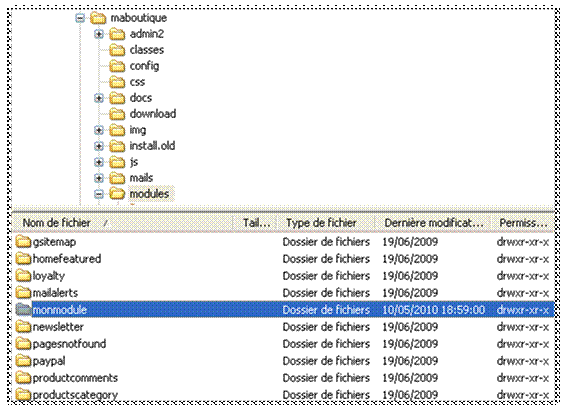
Task: Click gsitemap's Dossier de fichiers type cell
Action: [326, 242]
